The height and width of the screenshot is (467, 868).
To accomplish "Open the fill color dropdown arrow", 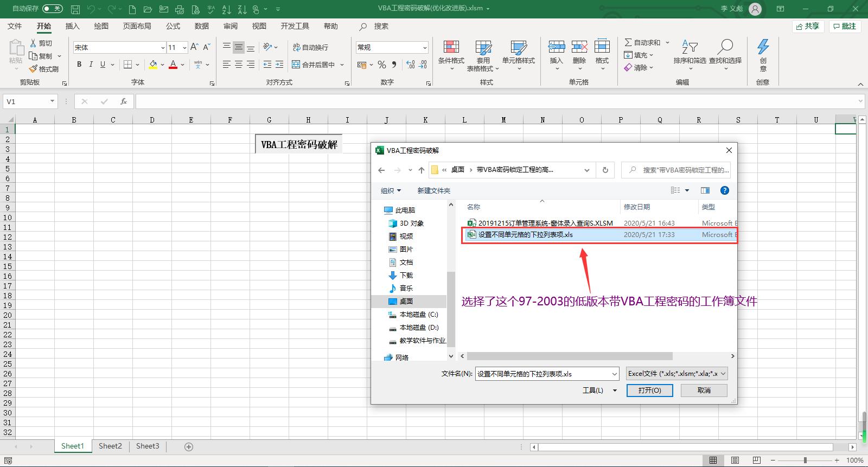I will (162, 65).
